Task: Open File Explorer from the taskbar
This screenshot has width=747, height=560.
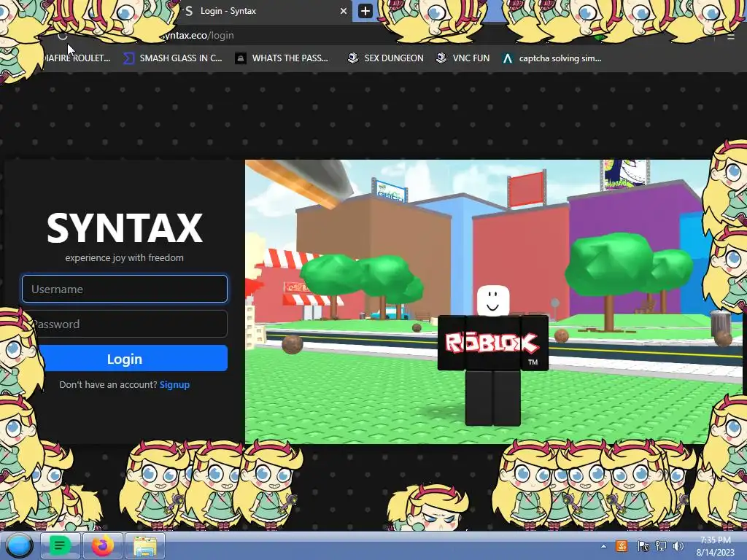Action: coord(145,545)
